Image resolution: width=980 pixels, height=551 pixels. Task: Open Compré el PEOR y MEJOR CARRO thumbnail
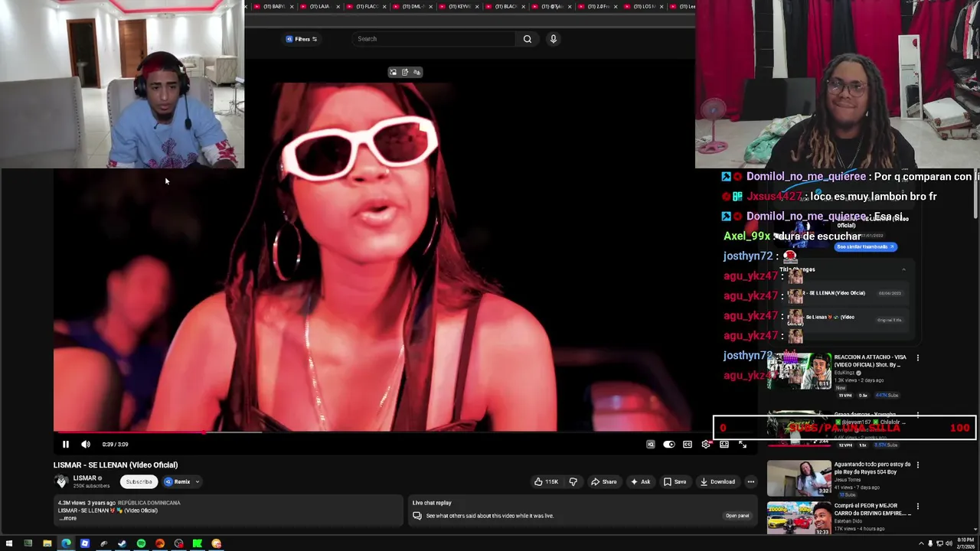799,519
